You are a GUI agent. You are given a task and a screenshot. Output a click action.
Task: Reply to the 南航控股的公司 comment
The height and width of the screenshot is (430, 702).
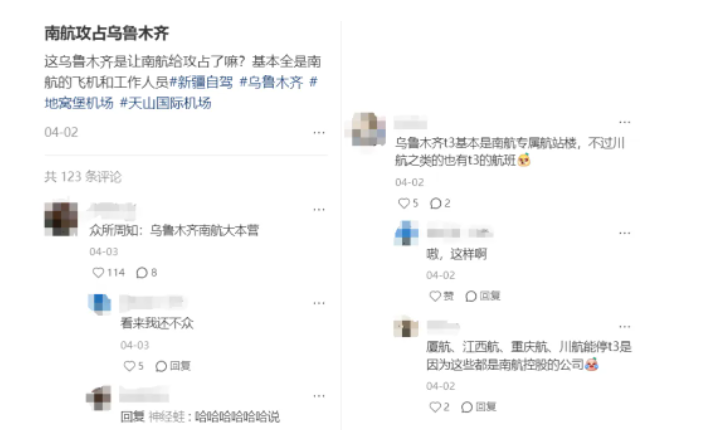[x=479, y=407]
